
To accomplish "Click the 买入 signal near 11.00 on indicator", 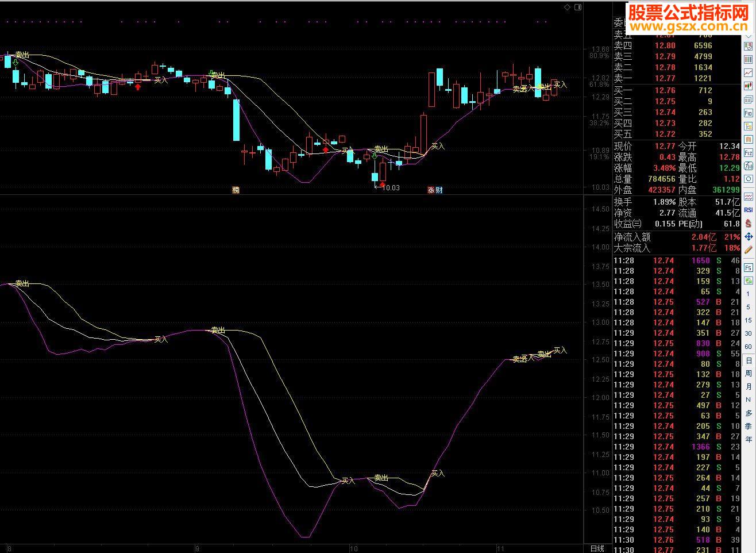I will pyautogui.click(x=438, y=473).
